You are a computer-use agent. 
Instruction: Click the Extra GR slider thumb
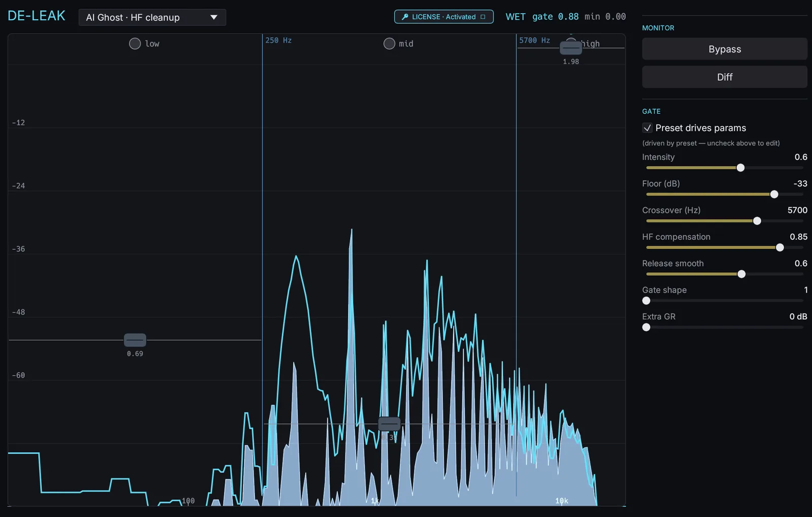pyautogui.click(x=646, y=328)
